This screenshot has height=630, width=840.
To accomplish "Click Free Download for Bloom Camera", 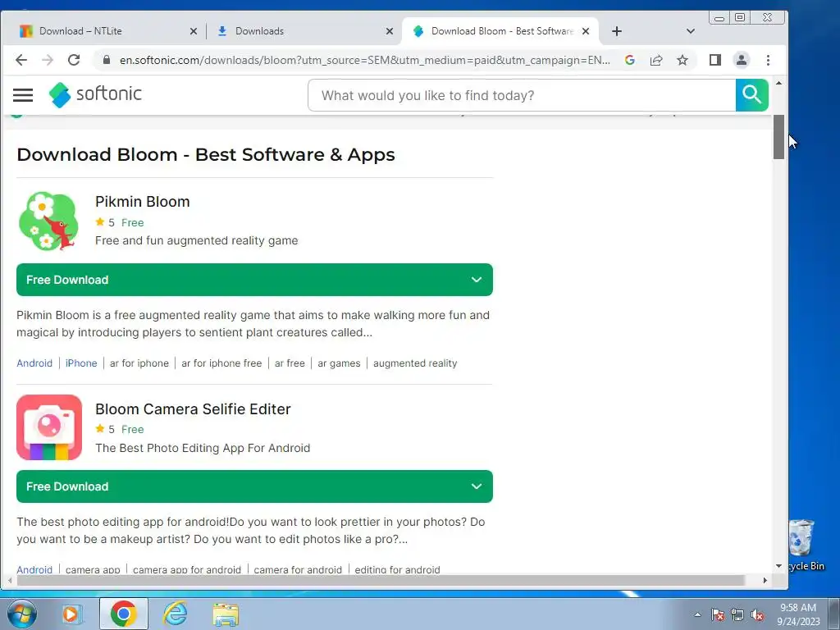I will pos(254,486).
